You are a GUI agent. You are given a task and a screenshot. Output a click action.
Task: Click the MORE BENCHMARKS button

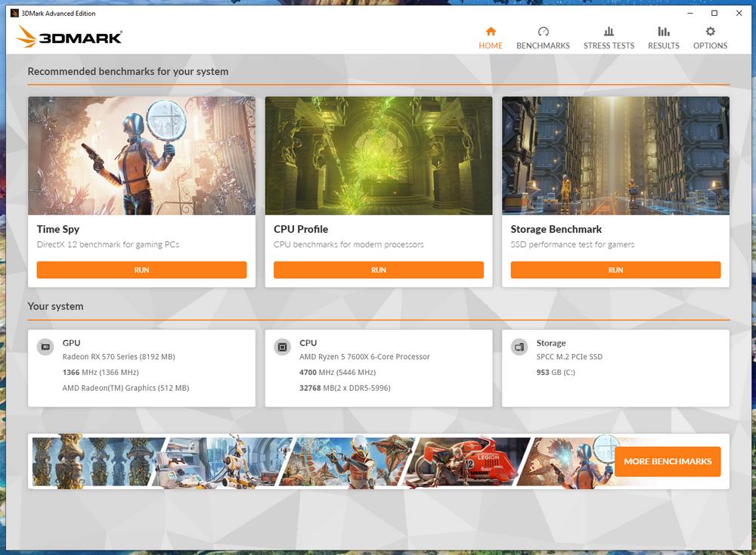coord(668,461)
